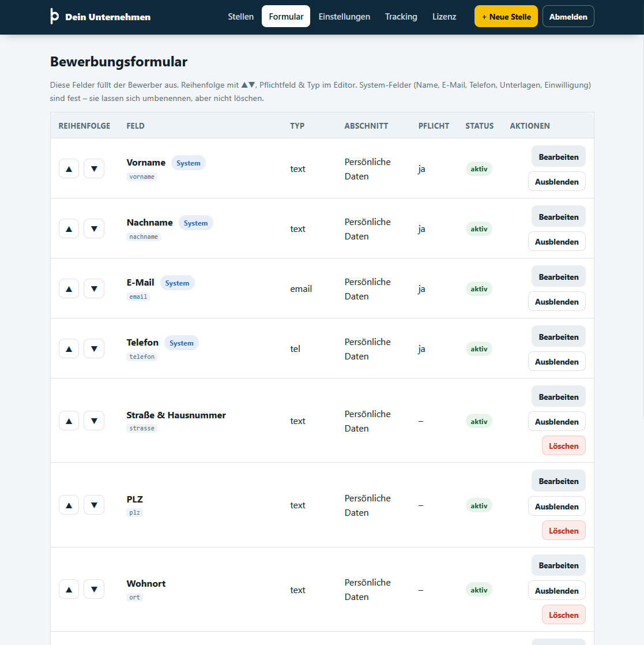Move the Telefon field up

tap(69, 349)
